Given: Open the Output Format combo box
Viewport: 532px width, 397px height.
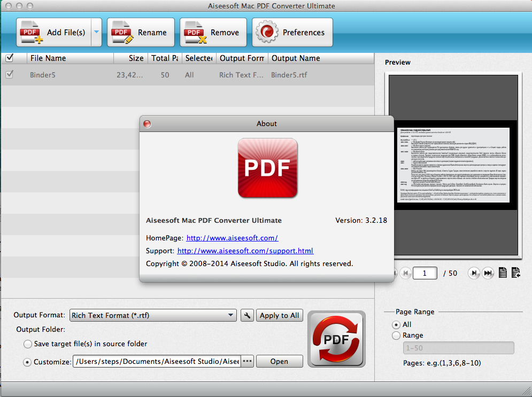Looking at the screenshot, I should point(153,315).
